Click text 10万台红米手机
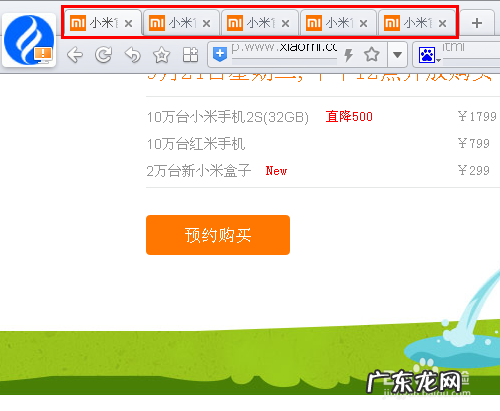Viewport: 500px width, 411px height. 196,144
